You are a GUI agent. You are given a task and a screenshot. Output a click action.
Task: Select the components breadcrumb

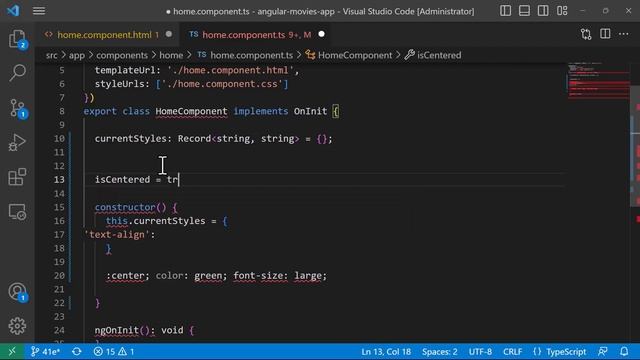click(x=122, y=55)
